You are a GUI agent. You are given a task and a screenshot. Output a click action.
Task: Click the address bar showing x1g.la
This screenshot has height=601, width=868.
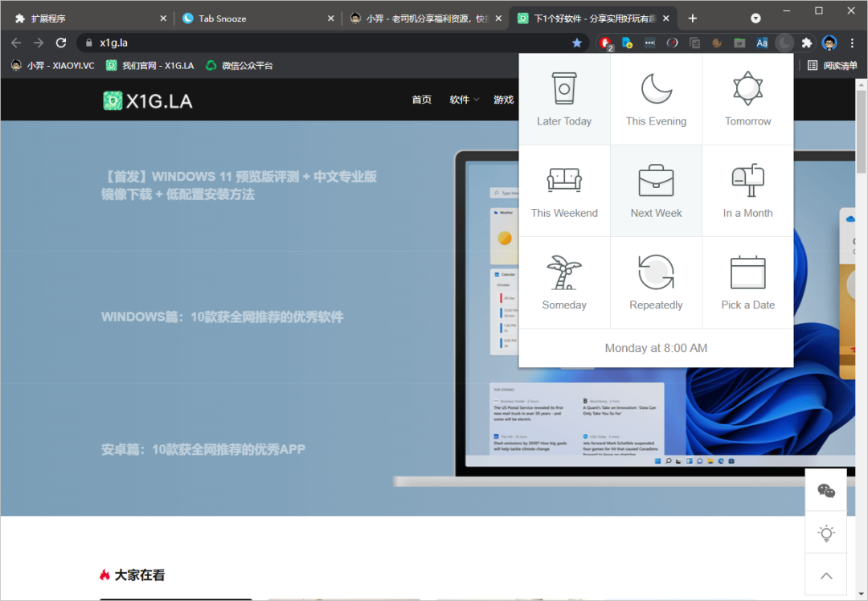(321, 43)
